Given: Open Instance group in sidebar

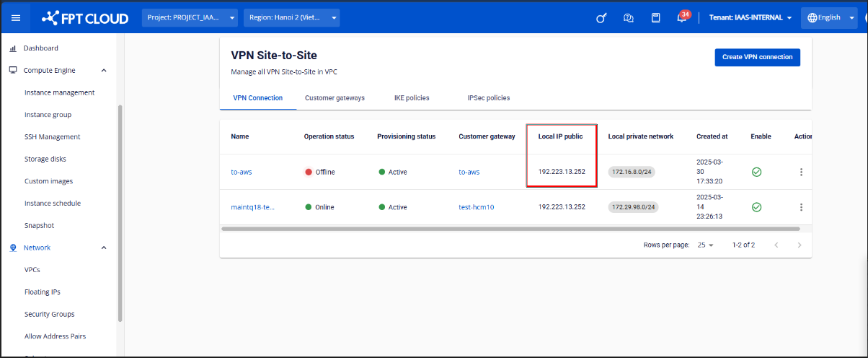Looking at the screenshot, I should 48,115.
